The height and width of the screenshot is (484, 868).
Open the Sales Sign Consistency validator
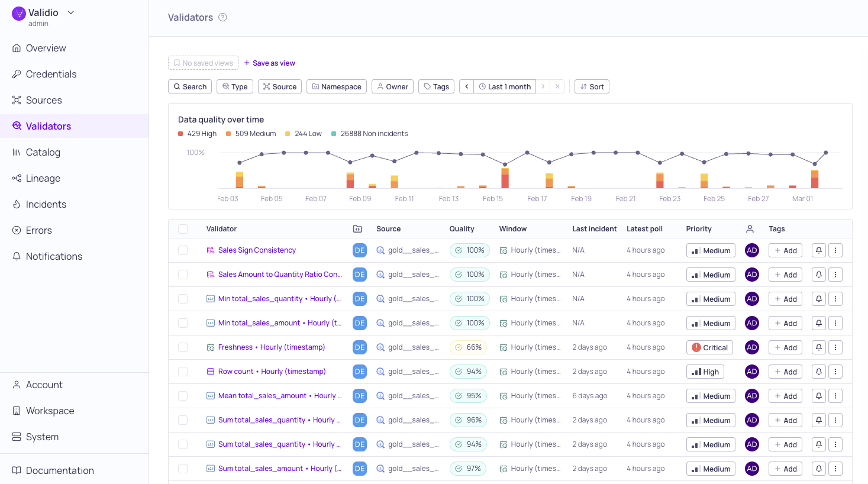pos(257,250)
